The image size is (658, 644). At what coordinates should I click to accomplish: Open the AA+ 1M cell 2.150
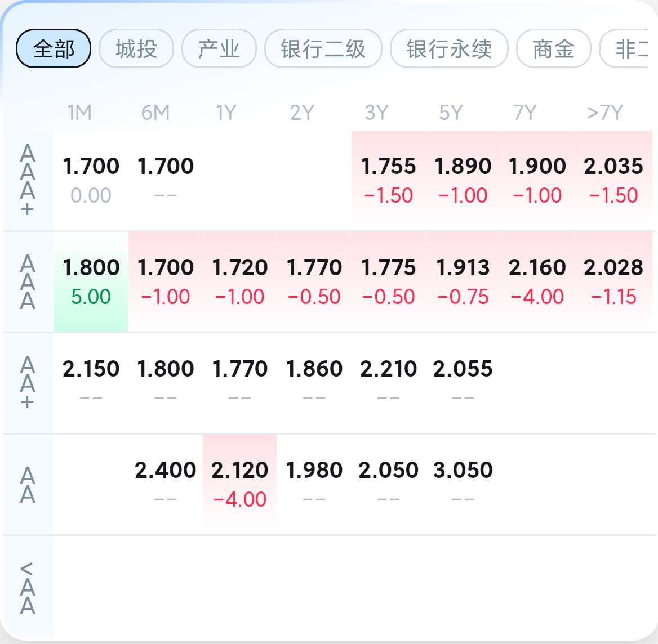(91, 383)
